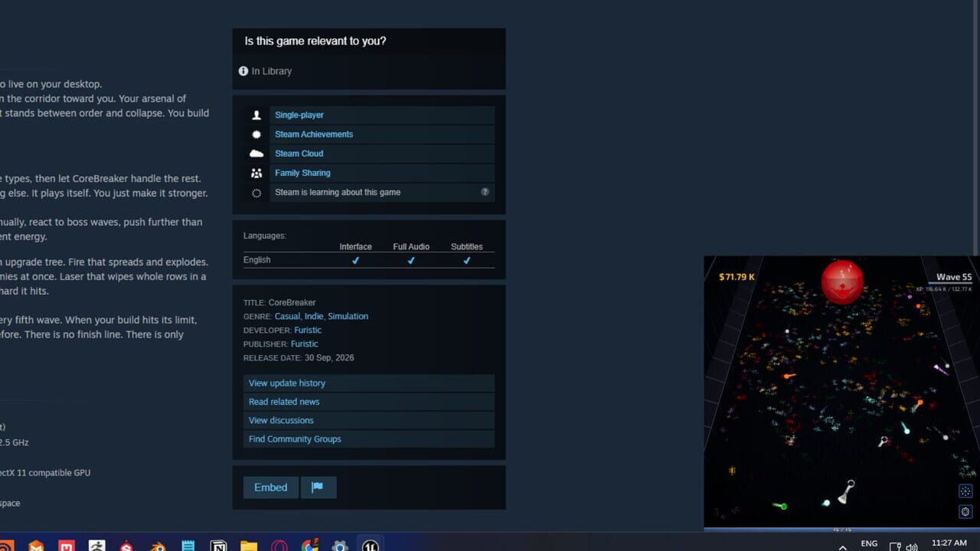The image size is (980, 551).
Task: Open the Simulation genre link
Action: pos(348,316)
